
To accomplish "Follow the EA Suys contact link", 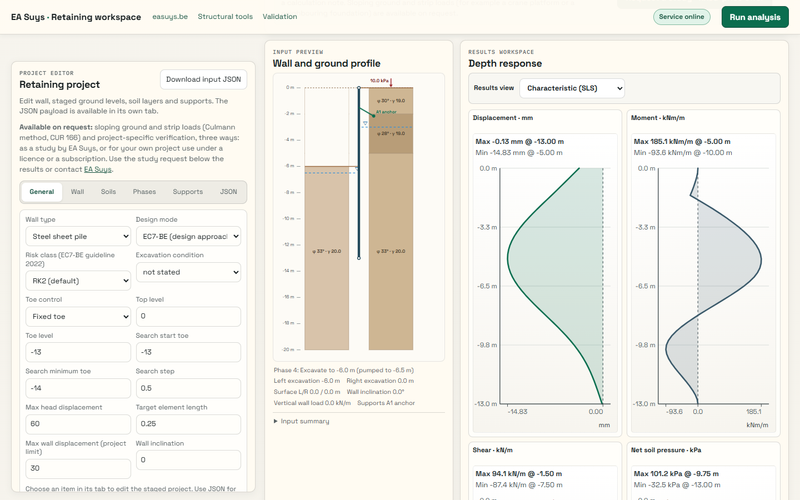I will (97, 169).
